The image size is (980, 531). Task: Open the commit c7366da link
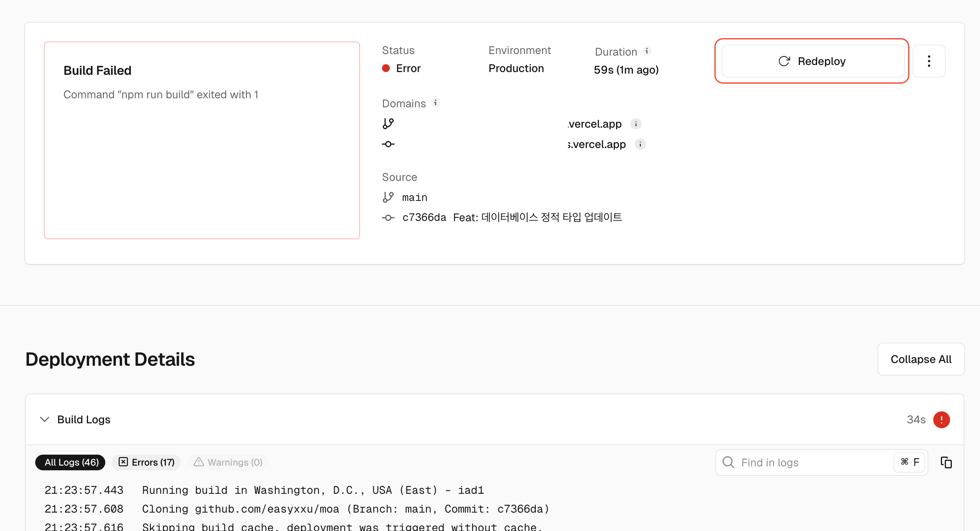pos(424,218)
